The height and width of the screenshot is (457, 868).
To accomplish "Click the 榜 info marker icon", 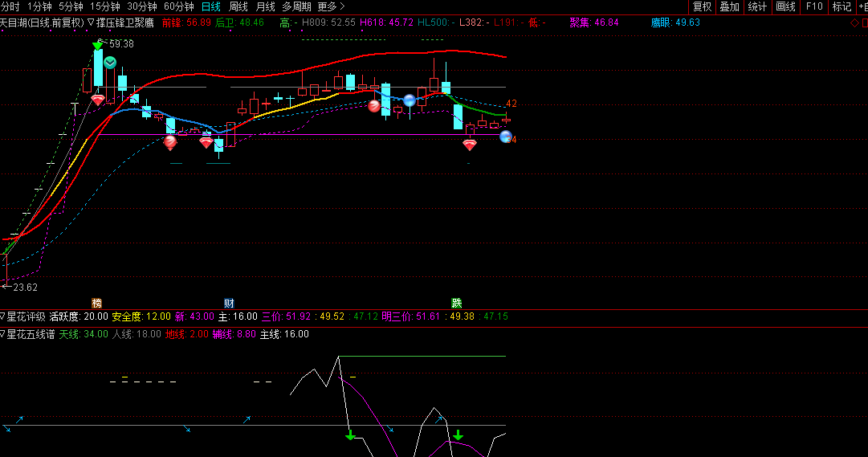I will point(97,303).
